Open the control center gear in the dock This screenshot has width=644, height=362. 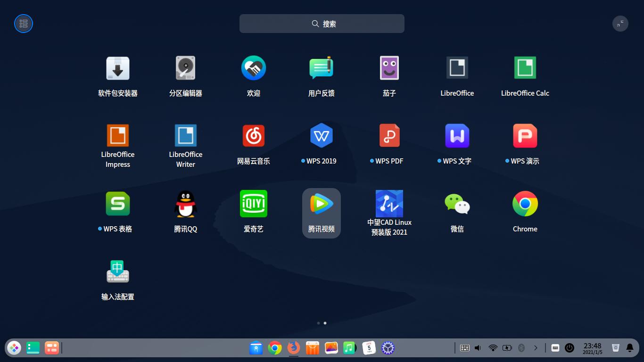[x=388, y=348]
